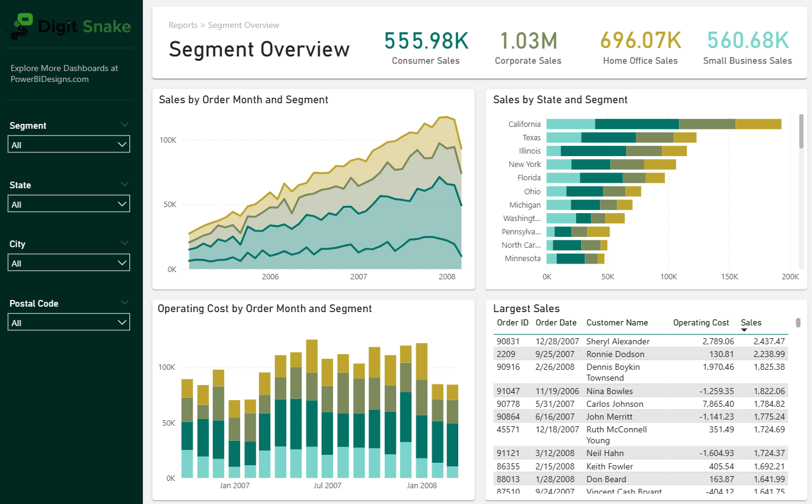Screen dimensions: 812x504
Task: Select Segment Overview in the breadcrumb
Action: coord(243,26)
